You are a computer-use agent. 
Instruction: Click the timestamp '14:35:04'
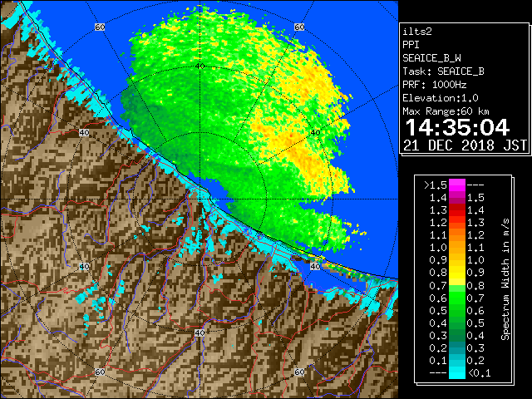457,127
